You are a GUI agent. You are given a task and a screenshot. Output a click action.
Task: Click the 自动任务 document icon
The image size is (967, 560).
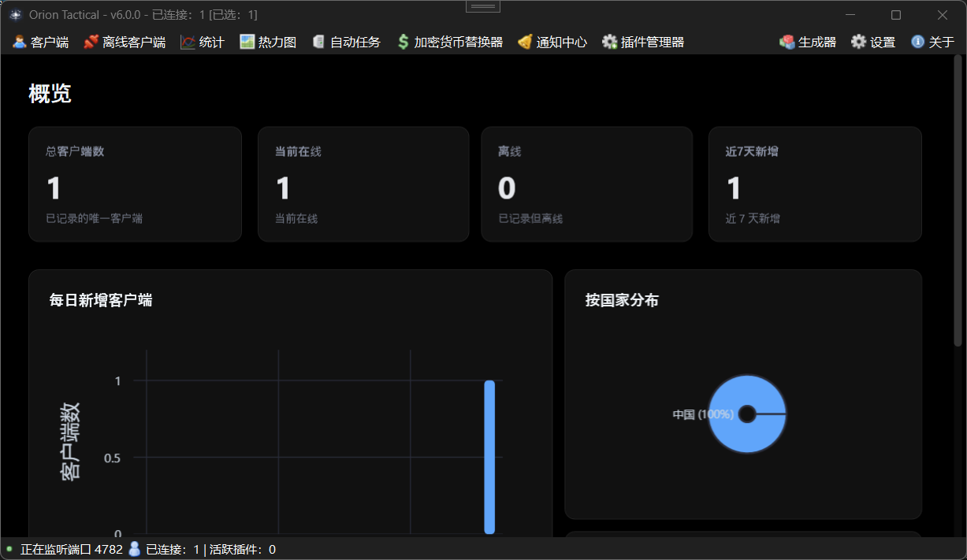pos(318,42)
